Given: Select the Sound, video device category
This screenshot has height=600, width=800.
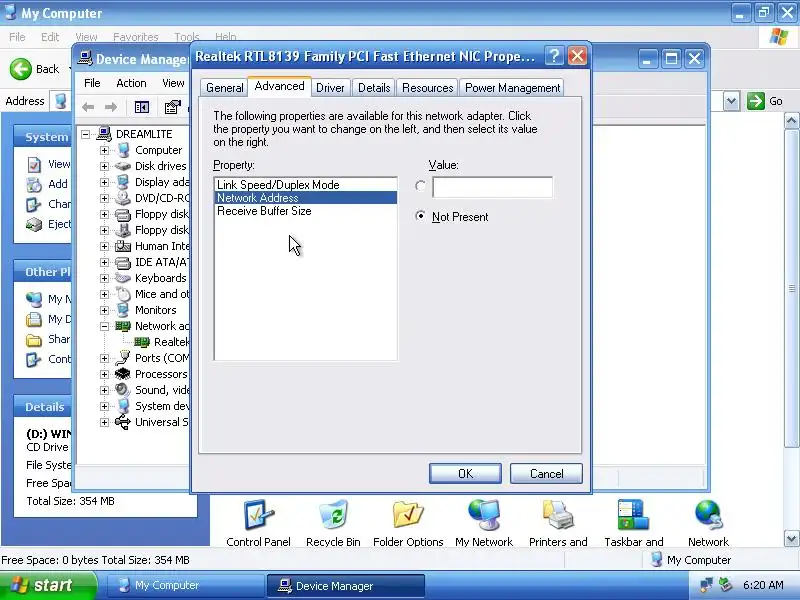Looking at the screenshot, I should 162,390.
